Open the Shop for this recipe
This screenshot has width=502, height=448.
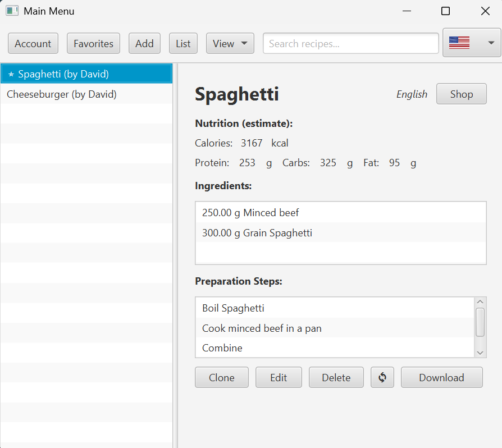(x=461, y=94)
